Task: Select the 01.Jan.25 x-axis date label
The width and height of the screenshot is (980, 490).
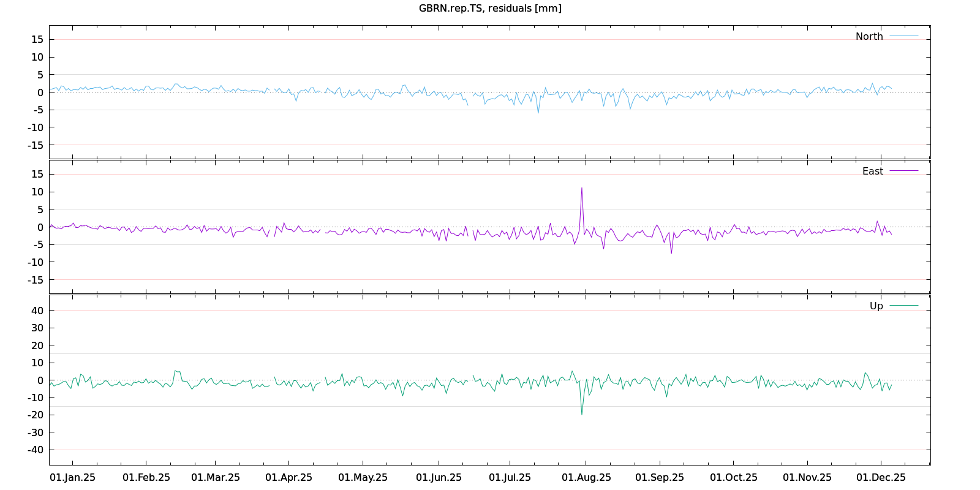Action: pyautogui.click(x=72, y=477)
